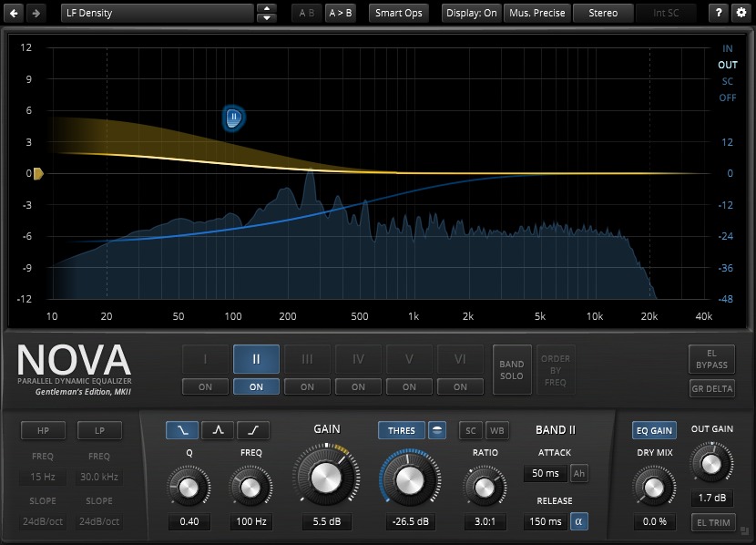Image resolution: width=756 pixels, height=545 pixels.
Task: Click the preset up/down stepper
Action: click(x=265, y=13)
